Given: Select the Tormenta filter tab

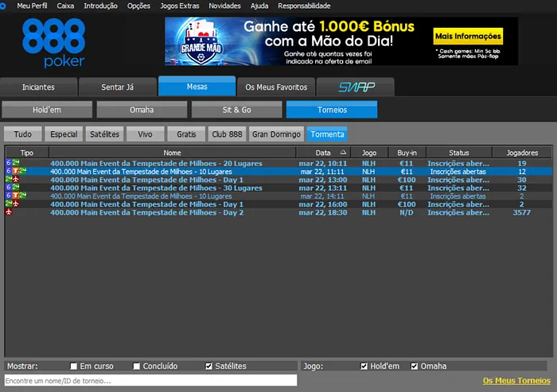Looking at the screenshot, I should (x=327, y=134).
